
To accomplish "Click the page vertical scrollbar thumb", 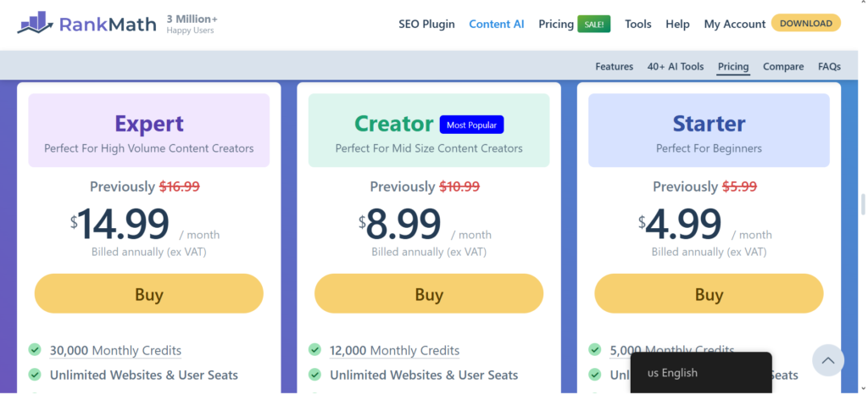I will point(862,204).
